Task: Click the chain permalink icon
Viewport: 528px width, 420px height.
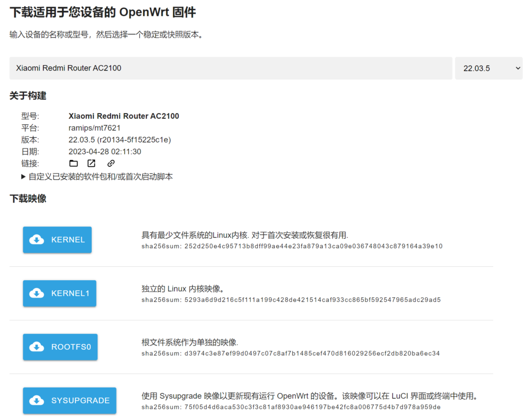Action: click(x=111, y=164)
